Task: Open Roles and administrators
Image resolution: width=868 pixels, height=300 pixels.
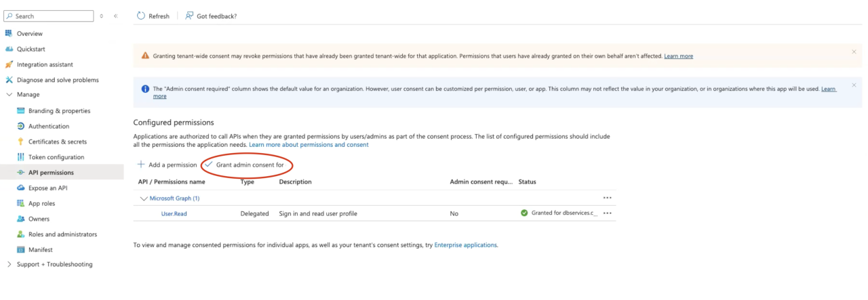Action: (x=62, y=234)
